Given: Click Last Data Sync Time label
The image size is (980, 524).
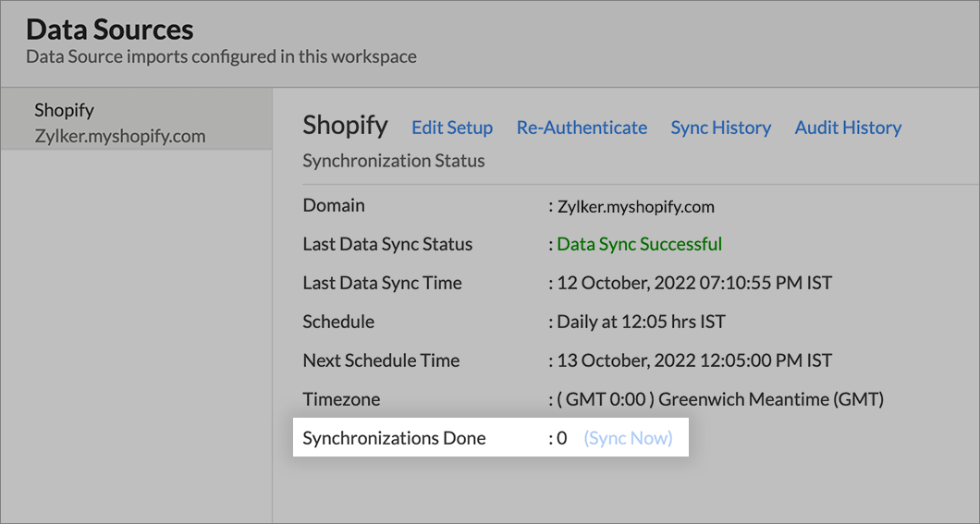Looking at the screenshot, I should tap(382, 283).
